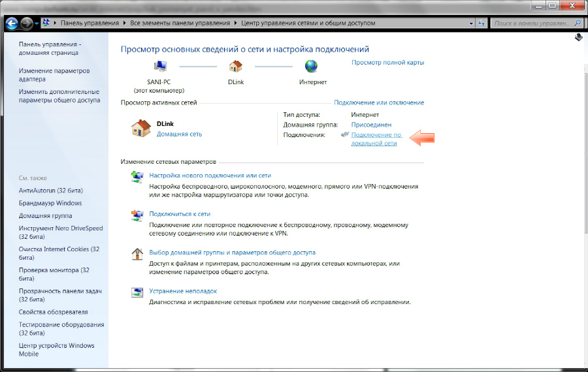The width and height of the screenshot is (588, 372).
Task: Select Все элементы панели управления breadcrumb
Action: [180, 23]
